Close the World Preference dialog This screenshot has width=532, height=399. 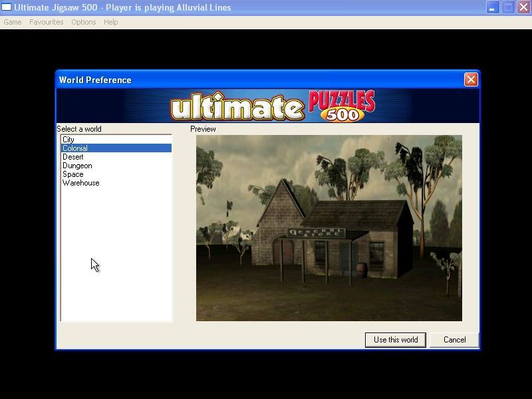(471, 79)
